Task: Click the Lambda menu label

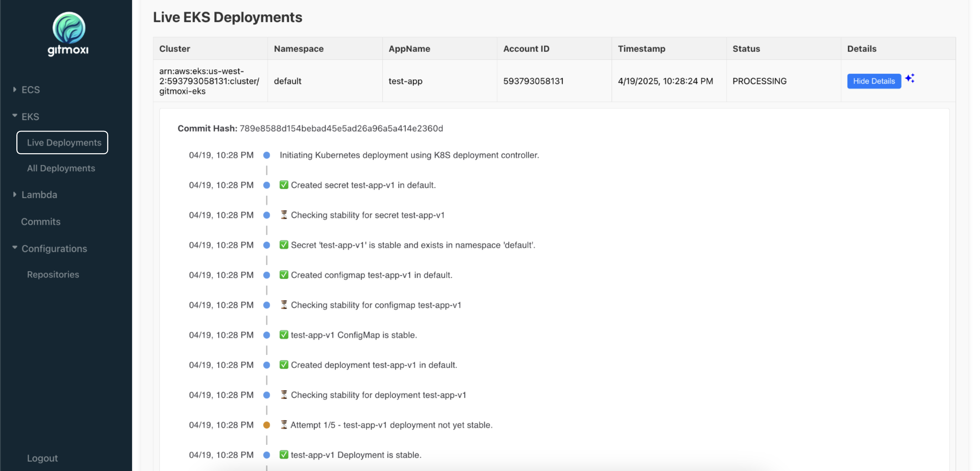Action: [39, 195]
